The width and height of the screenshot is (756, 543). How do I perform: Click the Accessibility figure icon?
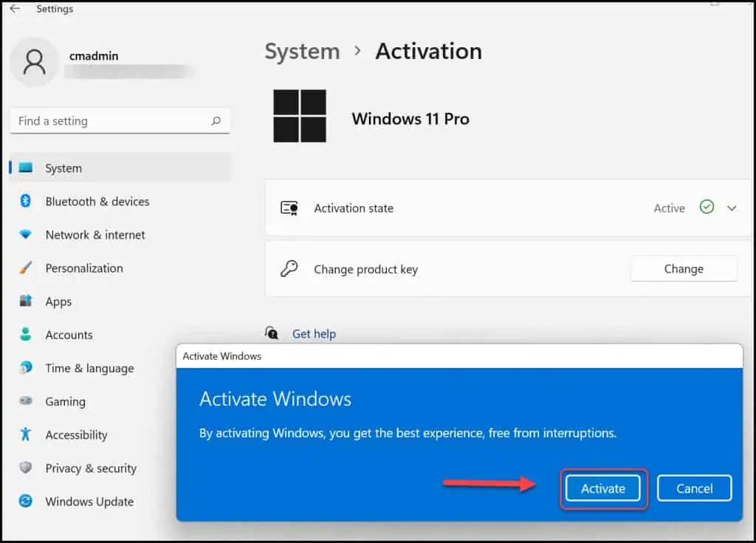tap(26, 434)
